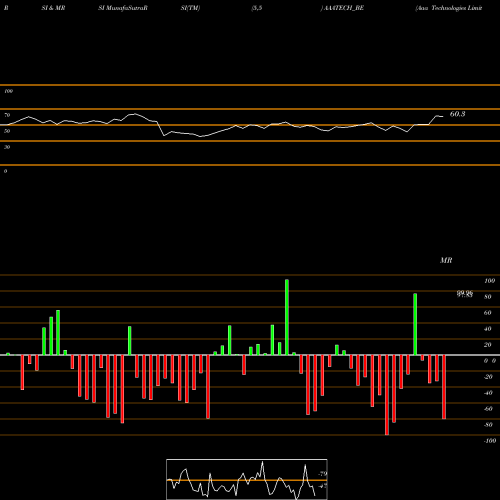Click the 'SI & MR' header label
500x500 pixels.
53,8
